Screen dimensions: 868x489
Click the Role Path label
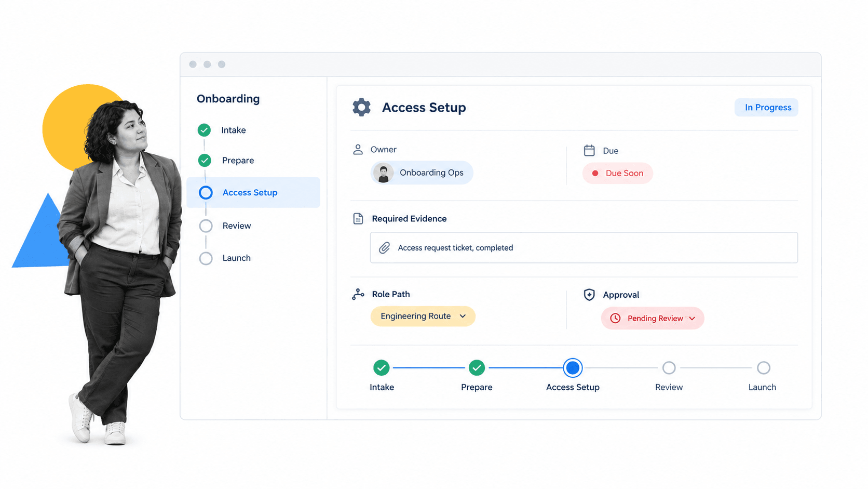click(x=391, y=294)
